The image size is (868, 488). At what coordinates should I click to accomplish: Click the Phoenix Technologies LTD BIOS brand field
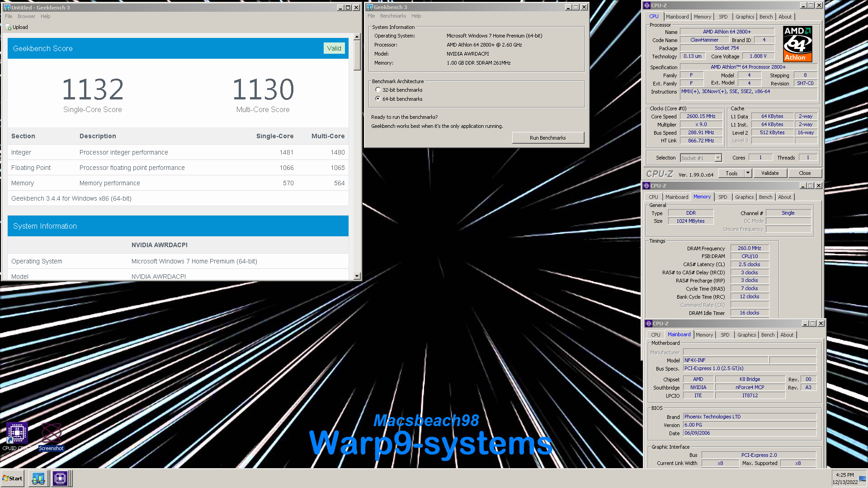750,417
